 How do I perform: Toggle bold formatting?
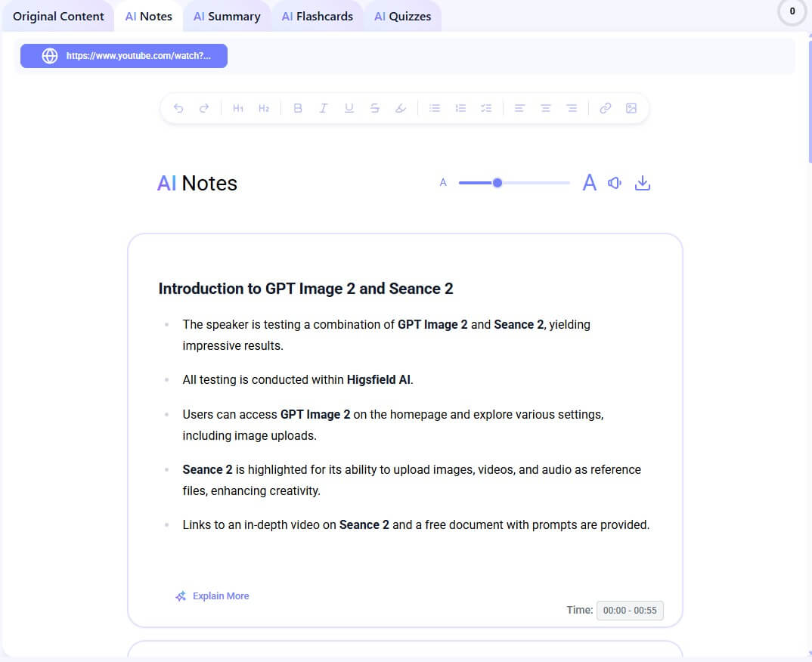tap(298, 108)
